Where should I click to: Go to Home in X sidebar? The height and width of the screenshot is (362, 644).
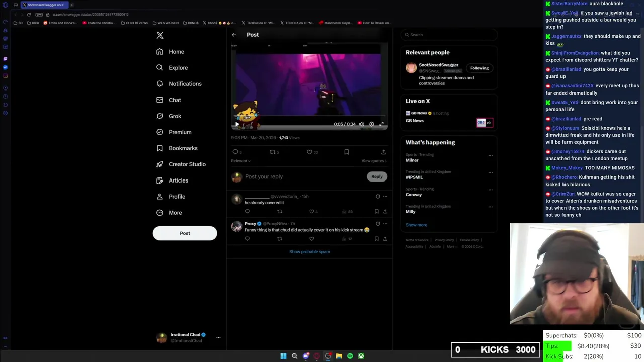(x=170, y=52)
